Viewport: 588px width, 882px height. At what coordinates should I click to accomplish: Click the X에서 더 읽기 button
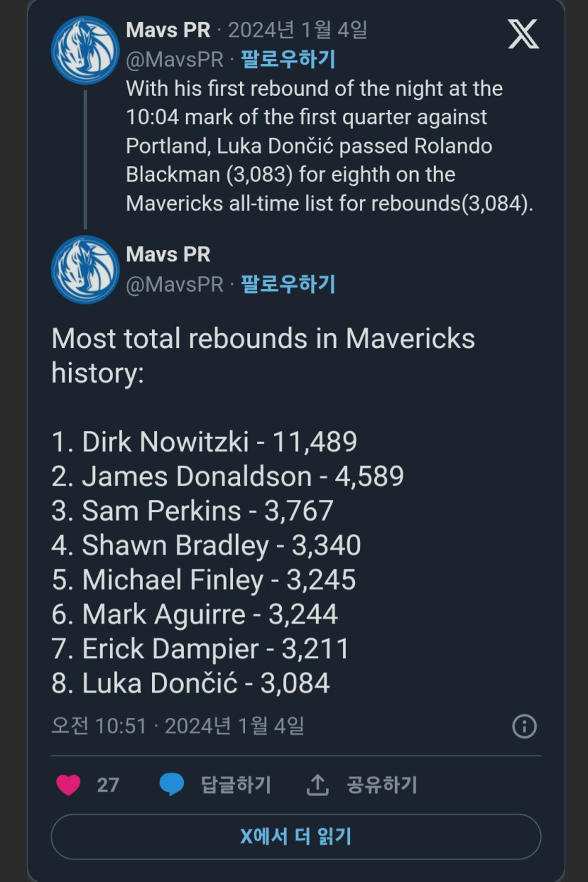[296, 836]
